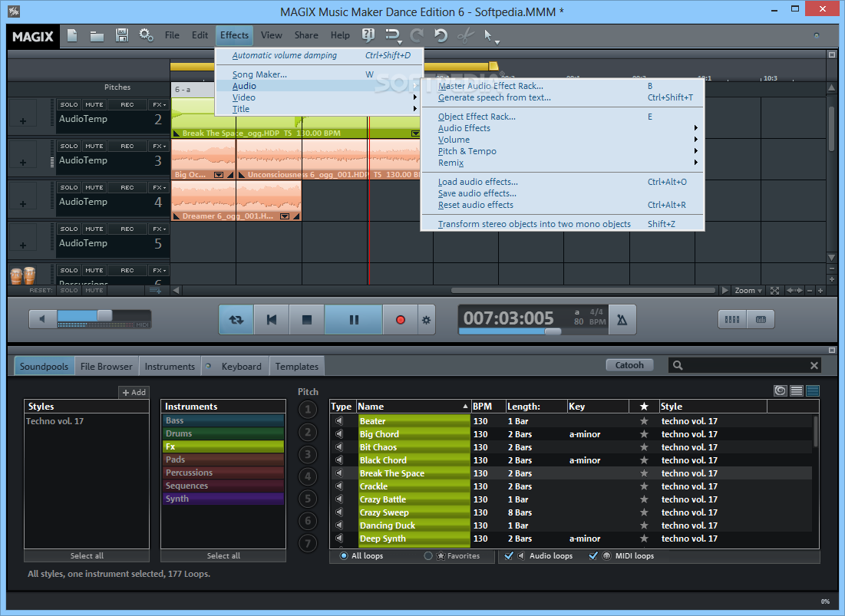Open the Master Audio Effect Rack

(562, 86)
